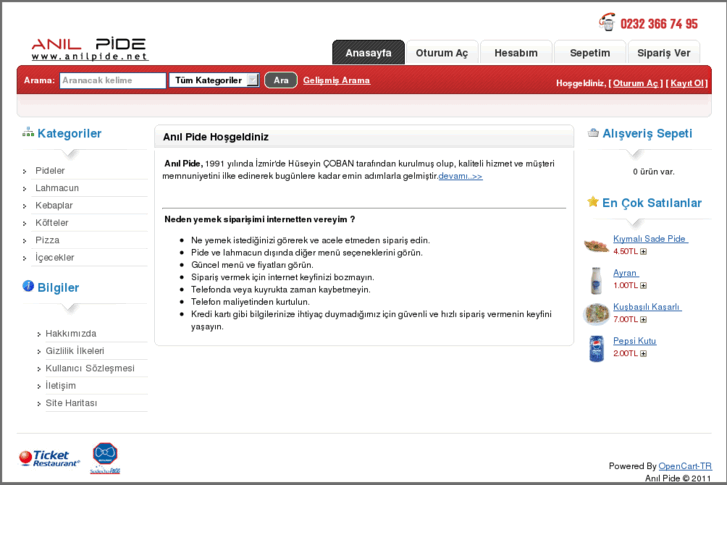Open the Oturum Aç tab
The width and height of the screenshot is (727, 545).
(442, 52)
